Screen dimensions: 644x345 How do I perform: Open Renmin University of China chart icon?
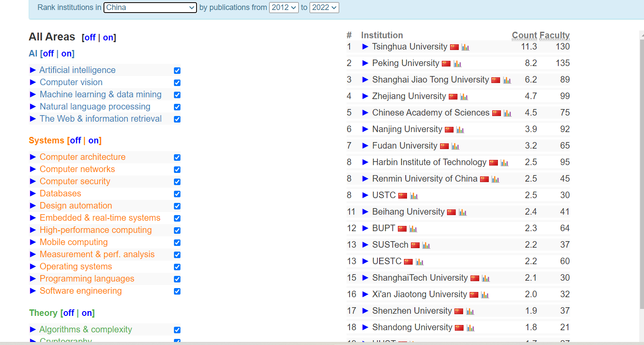click(495, 179)
